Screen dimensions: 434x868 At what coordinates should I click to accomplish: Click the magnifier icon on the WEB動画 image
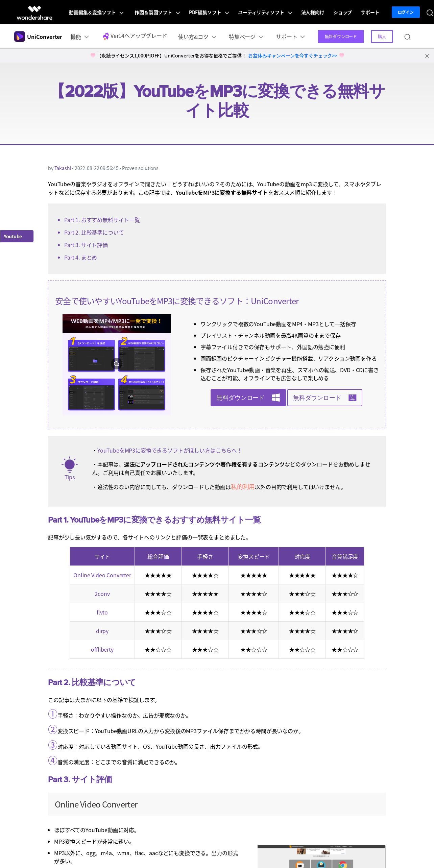point(116,364)
